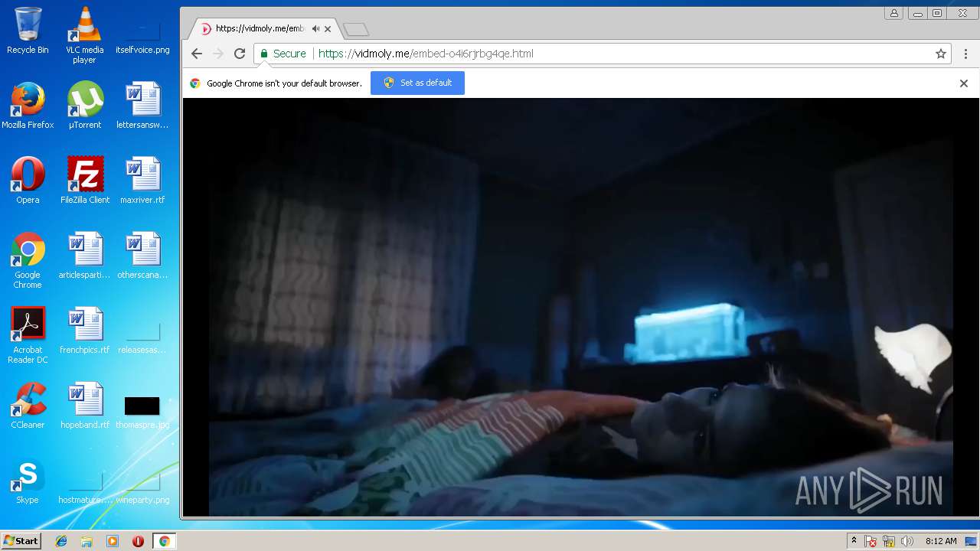
Task: Open Chrome's three-dot menu
Action: pos(965,54)
